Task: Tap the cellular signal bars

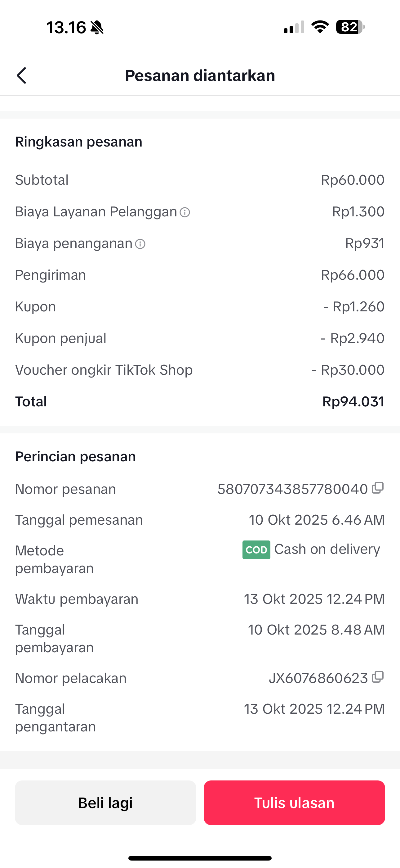Action: pyautogui.click(x=294, y=27)
